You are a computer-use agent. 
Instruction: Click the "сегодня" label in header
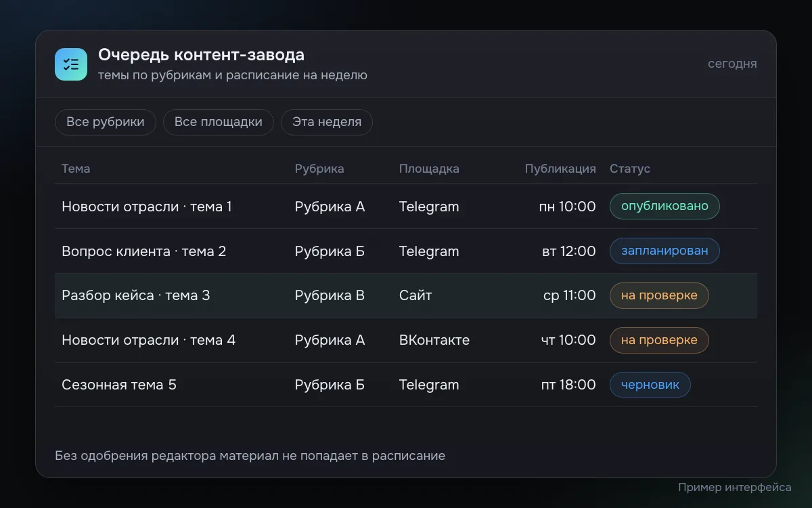(x=732, y=64)
